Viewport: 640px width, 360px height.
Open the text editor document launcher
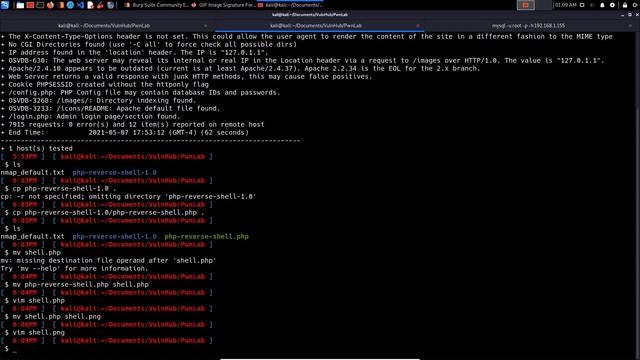(90, 5)
